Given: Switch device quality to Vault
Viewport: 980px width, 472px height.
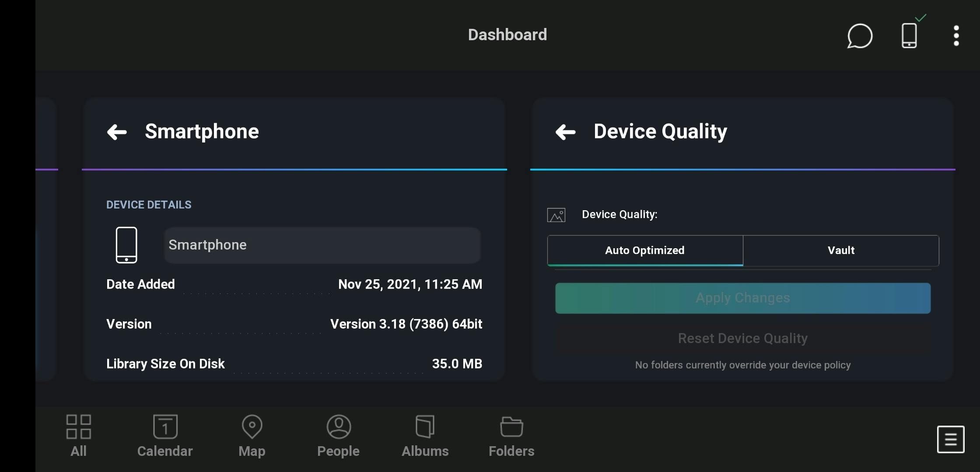Looking at the screenshot, I should click(841, 250).
